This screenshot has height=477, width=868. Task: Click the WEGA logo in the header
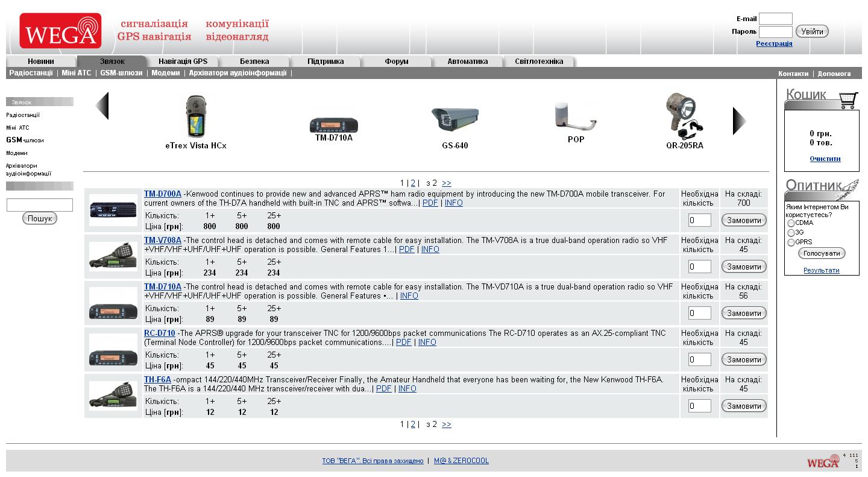click(x=60, y=31)
